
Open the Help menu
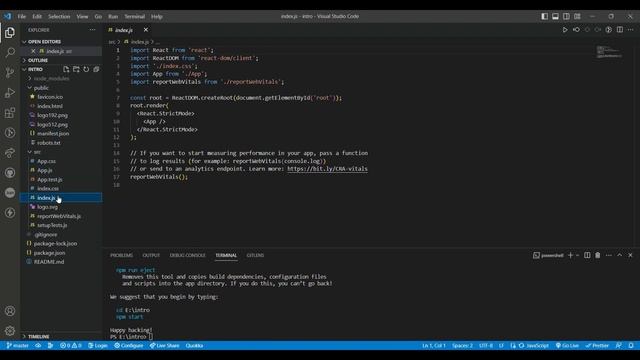pyautogui.click(x=157, y=16)
